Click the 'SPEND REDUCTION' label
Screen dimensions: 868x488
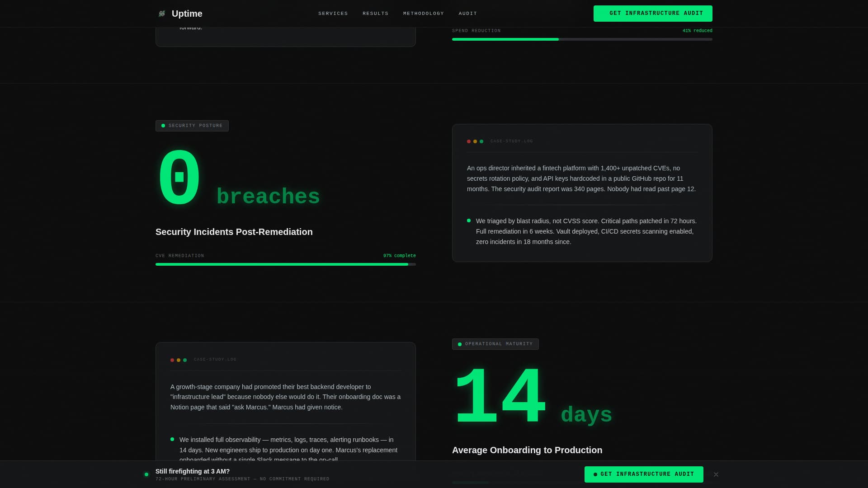pyautogui.click(x=476, y=31)
